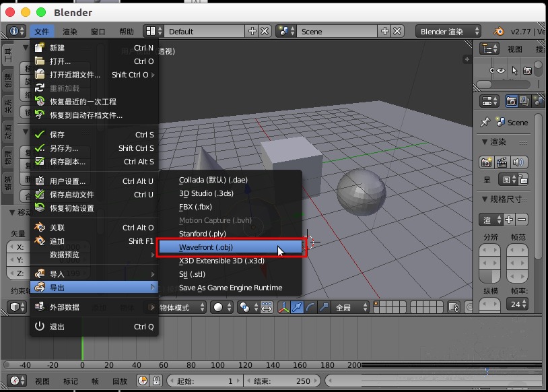
Task: Click 退出 quit entry
Action: tap(94, 327)
